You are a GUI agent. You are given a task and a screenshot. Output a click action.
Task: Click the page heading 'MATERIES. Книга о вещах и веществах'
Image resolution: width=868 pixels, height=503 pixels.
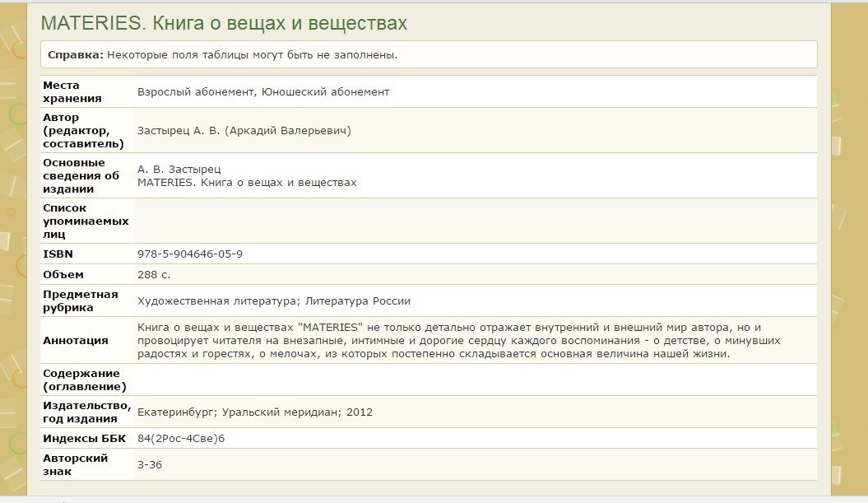224,23
